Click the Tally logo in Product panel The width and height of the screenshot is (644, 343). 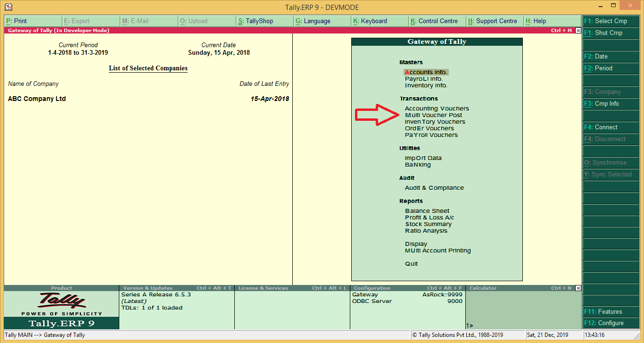click(61, 302)
